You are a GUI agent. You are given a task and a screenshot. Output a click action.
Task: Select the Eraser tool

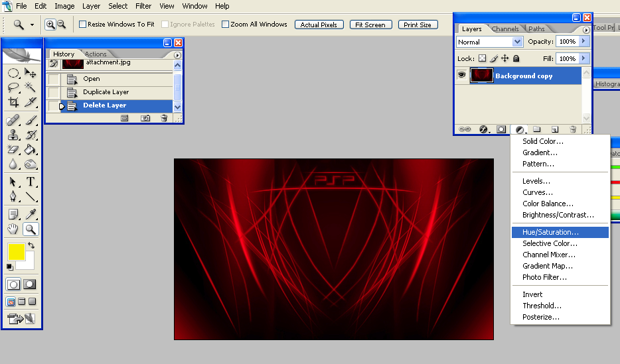coord(13,149)
